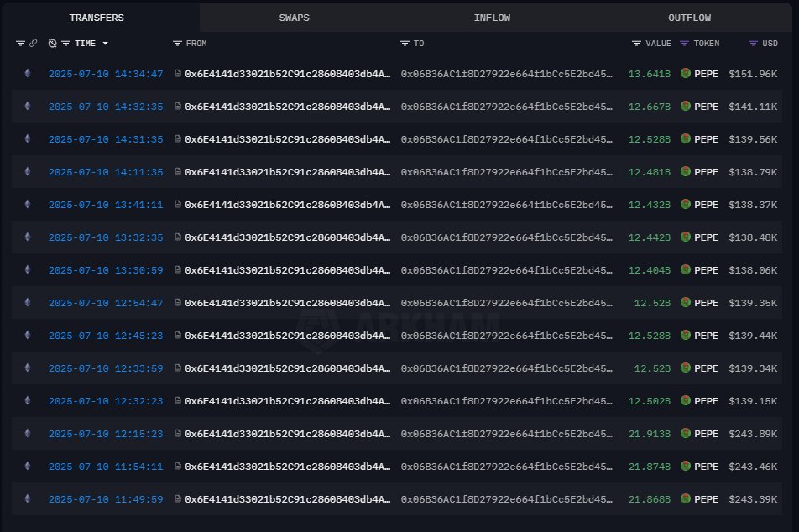
Task: Open the 2025-07-10 14:34:47 transaction link
Action: [x=106, y=74]
